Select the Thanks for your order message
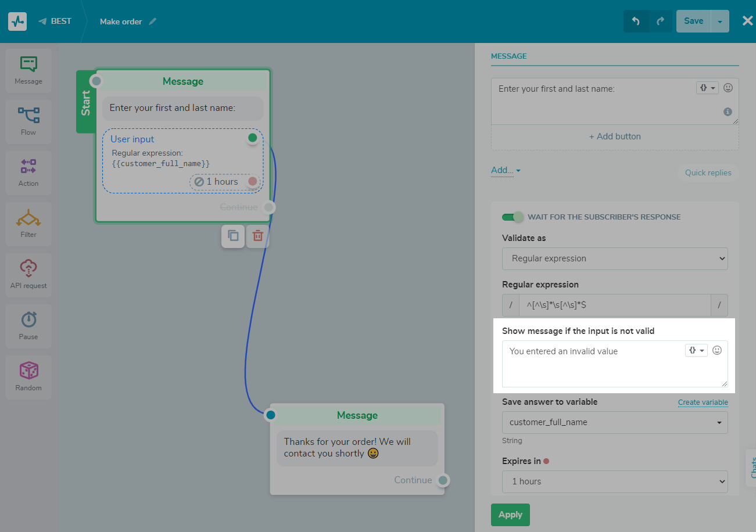This screenshot has height=532, width=756. pyautogui.click(x=357, y=448)
